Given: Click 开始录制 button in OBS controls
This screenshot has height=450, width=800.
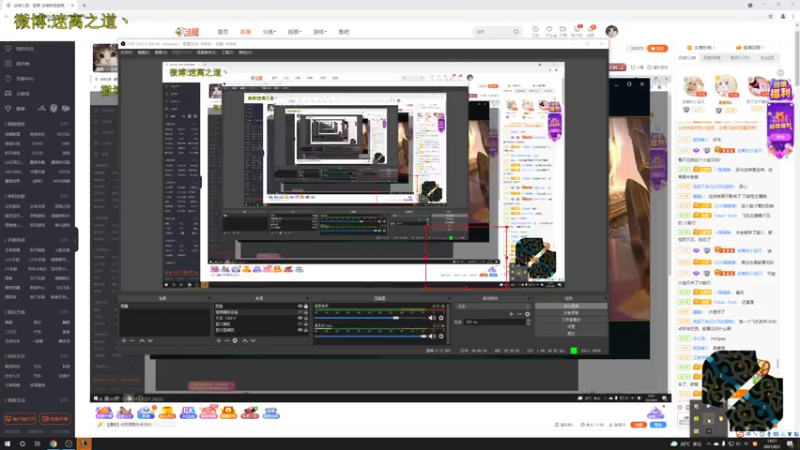Looking at the screenshot, I should (x=571, y=313).
